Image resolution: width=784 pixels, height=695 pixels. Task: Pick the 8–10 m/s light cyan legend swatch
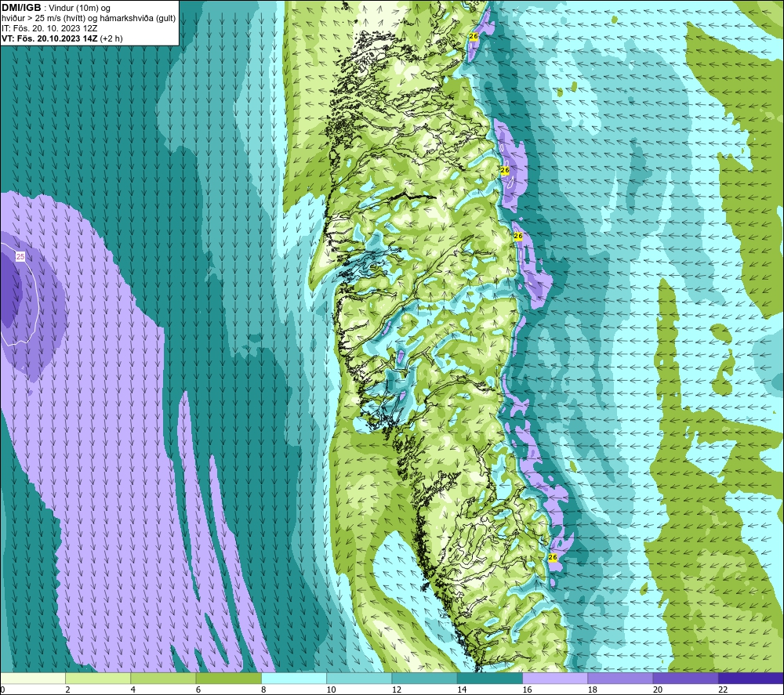[294, 678]
